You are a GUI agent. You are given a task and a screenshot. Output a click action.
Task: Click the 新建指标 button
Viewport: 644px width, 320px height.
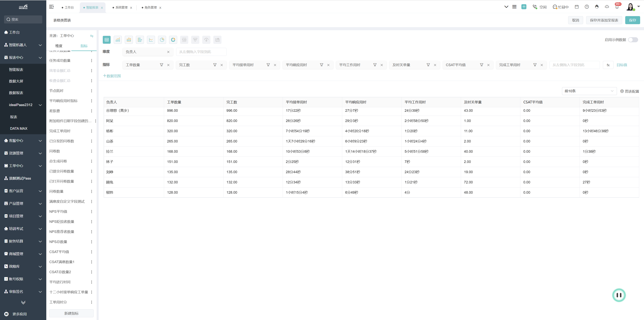point(71,313)
